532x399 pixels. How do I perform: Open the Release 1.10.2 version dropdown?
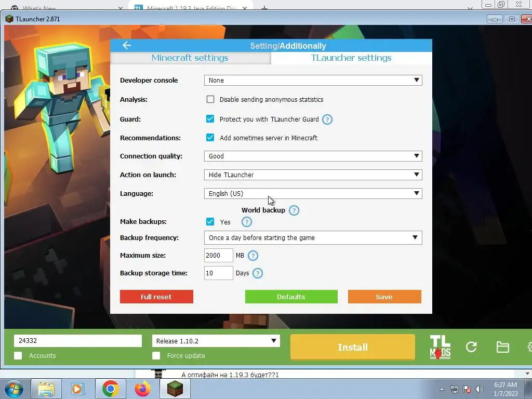(216, 341)
